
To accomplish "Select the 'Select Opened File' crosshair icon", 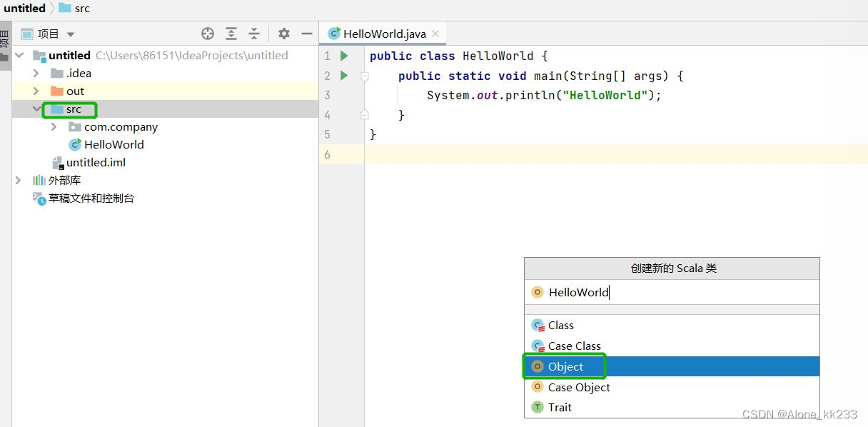I will click(207, 33).
